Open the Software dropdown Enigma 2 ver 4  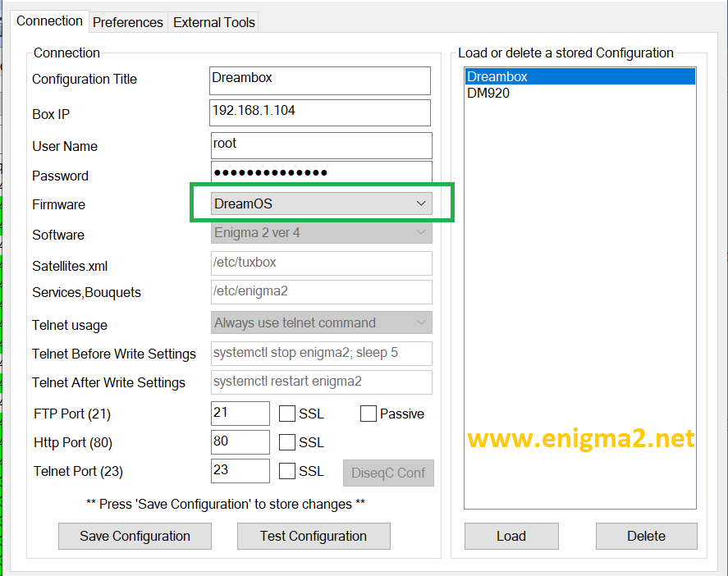[321, 232]
